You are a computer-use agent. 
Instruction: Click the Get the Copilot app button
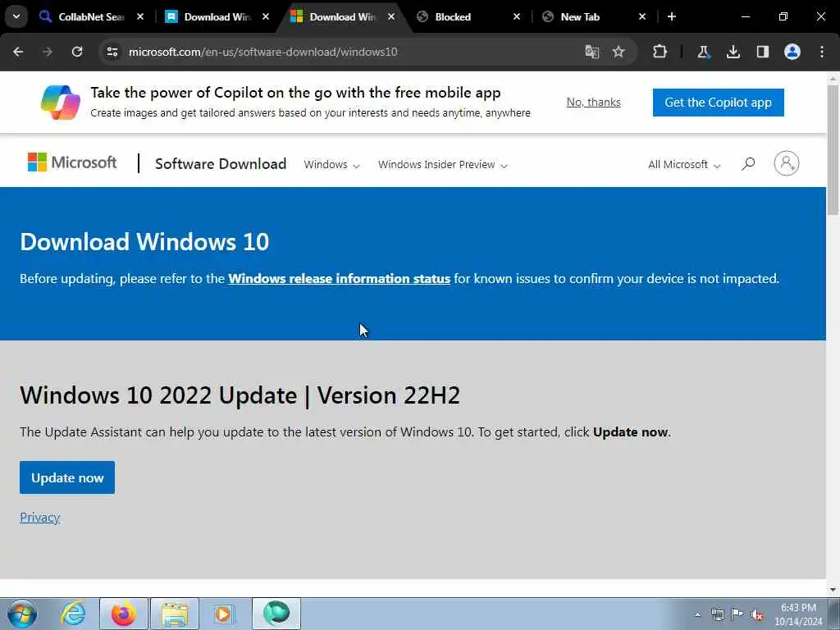(x=718, y=103)
